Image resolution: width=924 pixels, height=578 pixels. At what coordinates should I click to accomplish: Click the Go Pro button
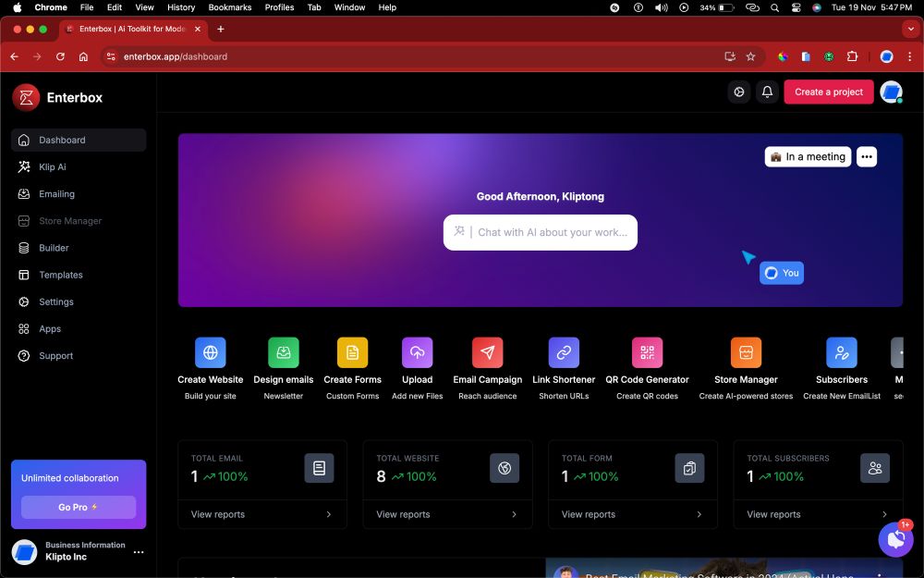79,507
